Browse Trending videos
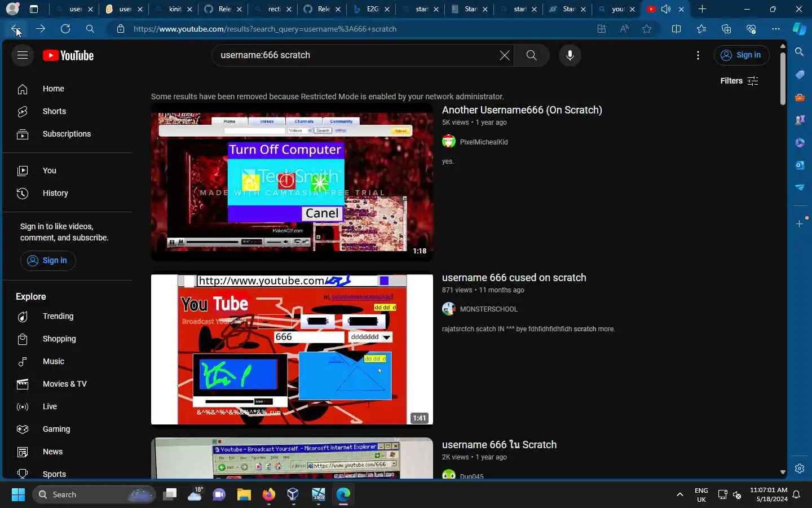 tap(68, 316)
